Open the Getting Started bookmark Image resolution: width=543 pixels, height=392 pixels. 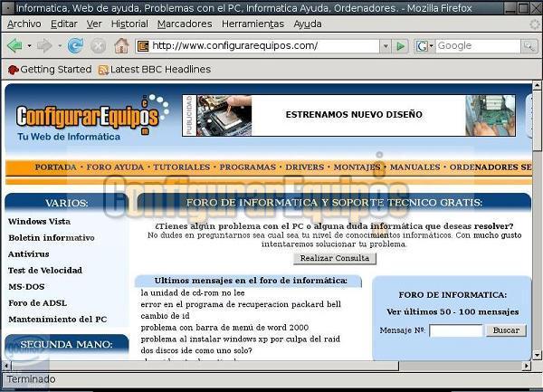[x=50, y=70]
